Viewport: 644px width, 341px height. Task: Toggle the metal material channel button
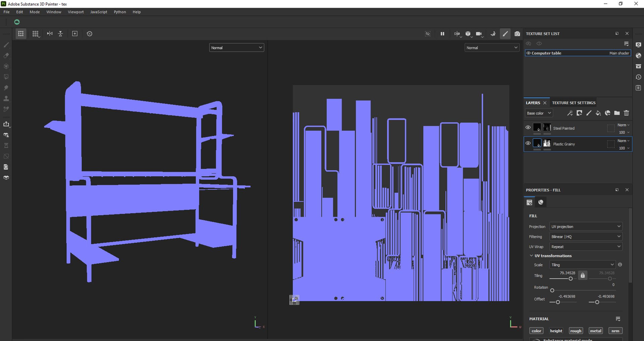point(596,331)
